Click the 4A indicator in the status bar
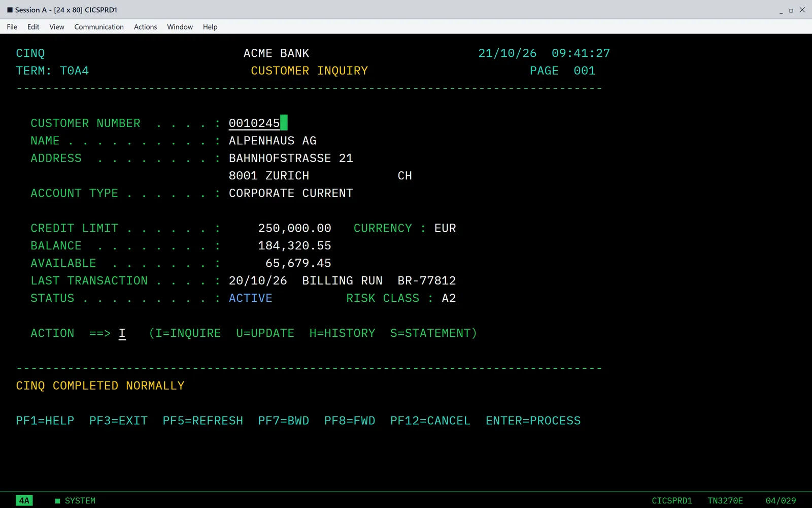Image resolution: width=812 pixels, height=508 pixels. tap(24, 500)
